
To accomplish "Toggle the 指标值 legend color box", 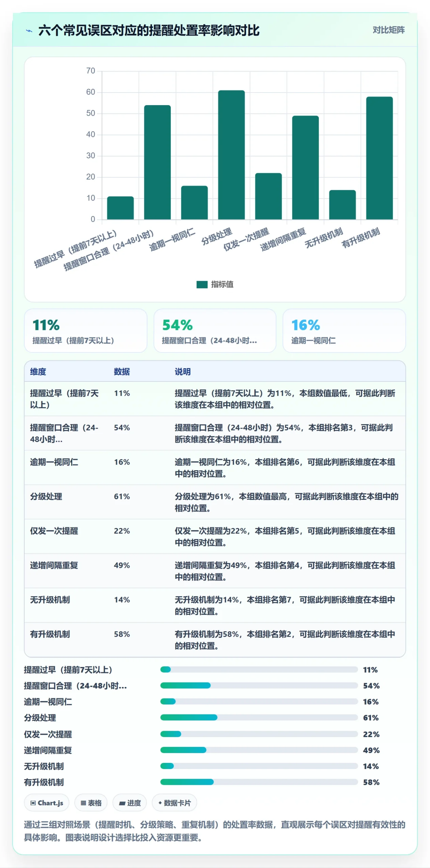I will tap(202, 284).
